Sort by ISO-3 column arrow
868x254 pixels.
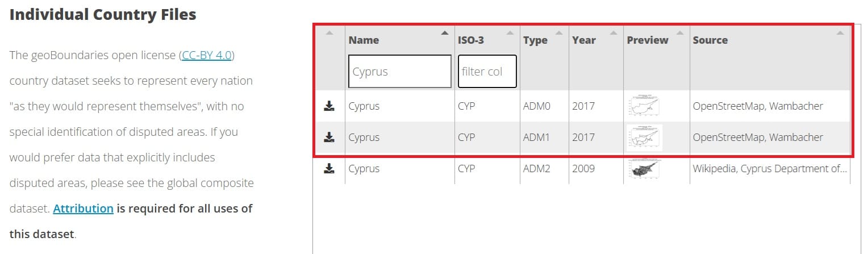(510, 32)
